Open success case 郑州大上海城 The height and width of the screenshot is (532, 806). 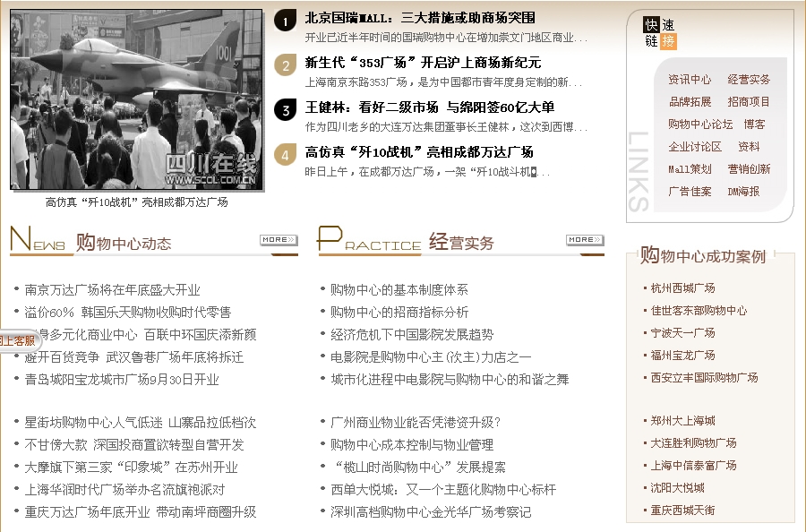682,421
